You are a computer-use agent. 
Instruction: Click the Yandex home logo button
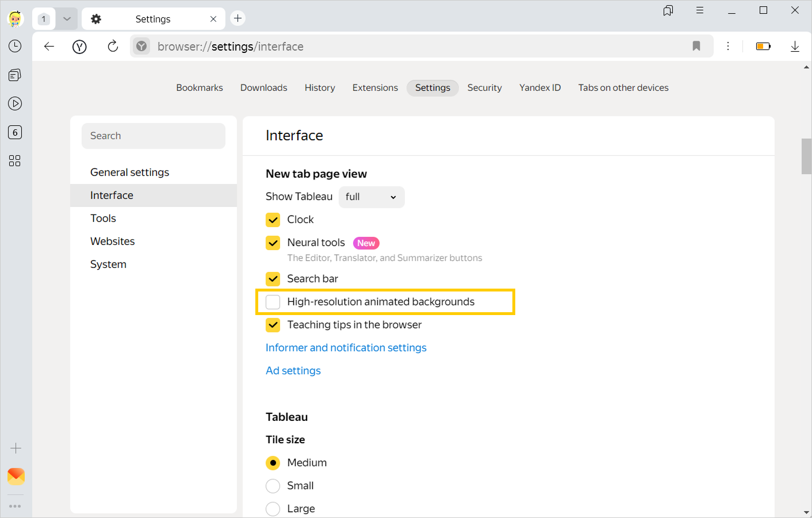(79, 47)
